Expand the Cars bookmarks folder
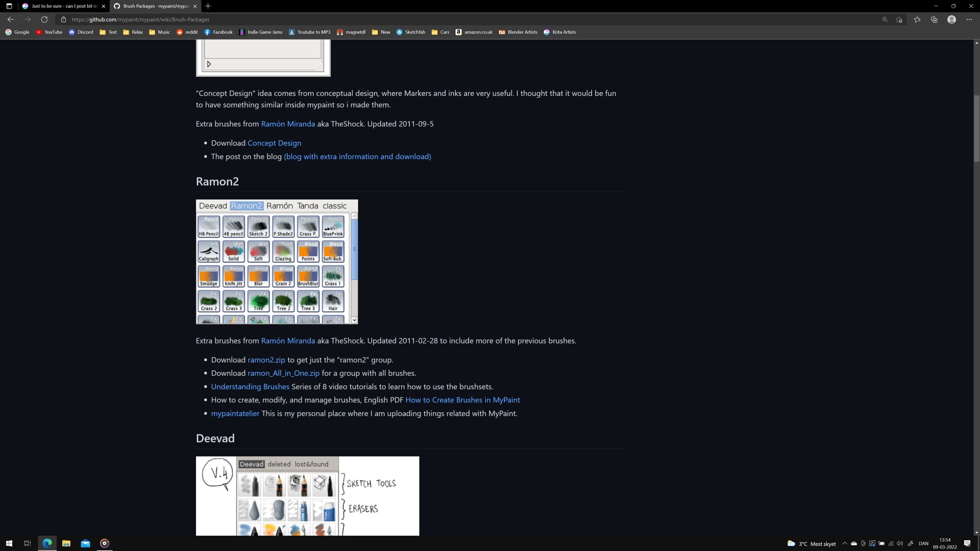This screenshot has height=551, width=980. [440, 32]
